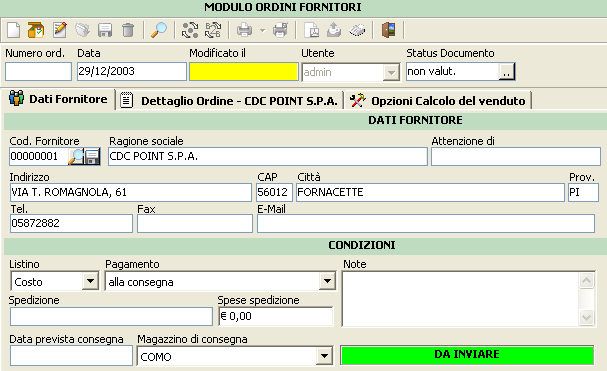The height and width of the screenshot is (371, 607).
Task: Switch to Dettaglio Ordine tab
Action: [x=229, y=101]
